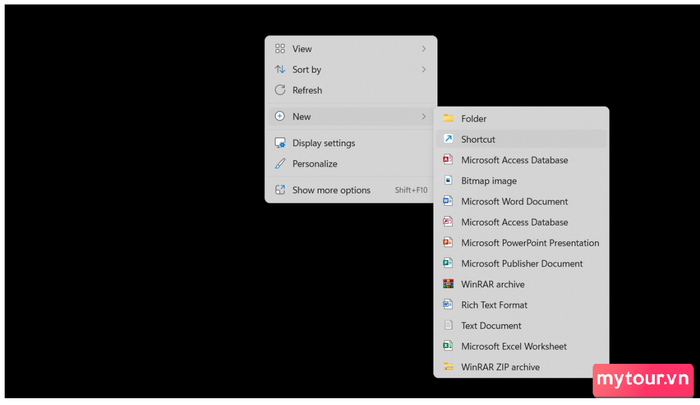Open the New menu entry
The image size is (700, 405).
click(x=351, y=117)
